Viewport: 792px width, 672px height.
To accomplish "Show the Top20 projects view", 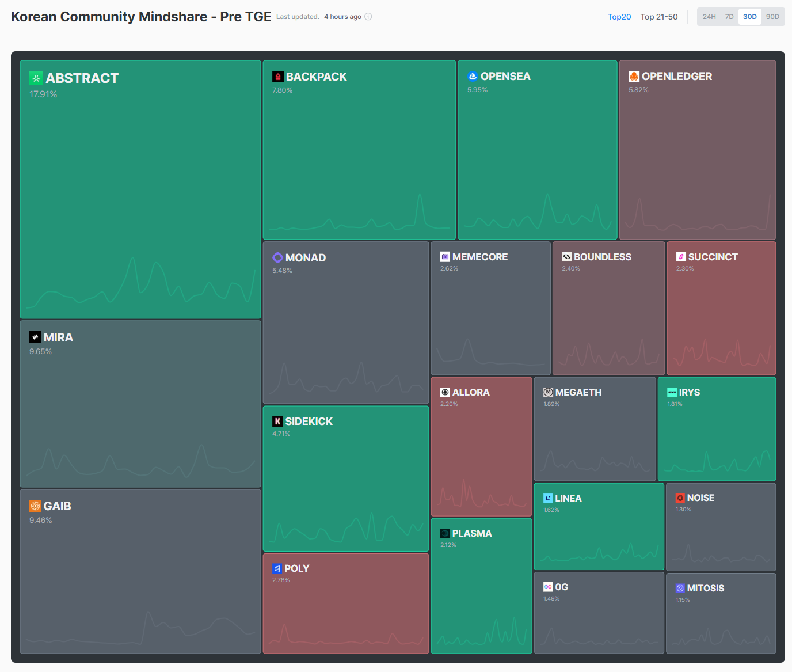I will (619, 17).
